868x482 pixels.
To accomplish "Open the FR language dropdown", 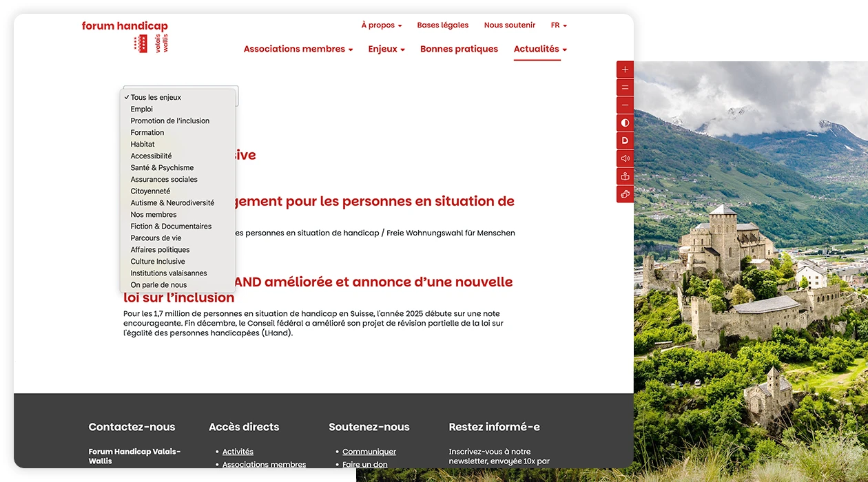I will (x=558, y=25).
